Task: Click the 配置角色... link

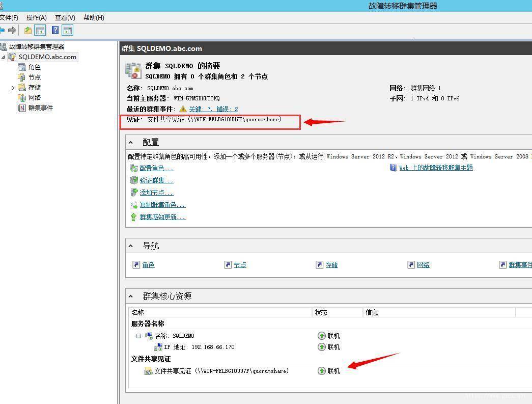Action: click(156, 168)
